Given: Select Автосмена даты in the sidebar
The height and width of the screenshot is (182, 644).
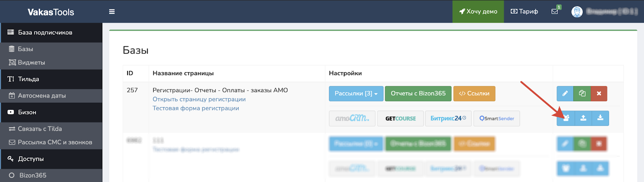Looking at the screenshot, I should 41,96.
